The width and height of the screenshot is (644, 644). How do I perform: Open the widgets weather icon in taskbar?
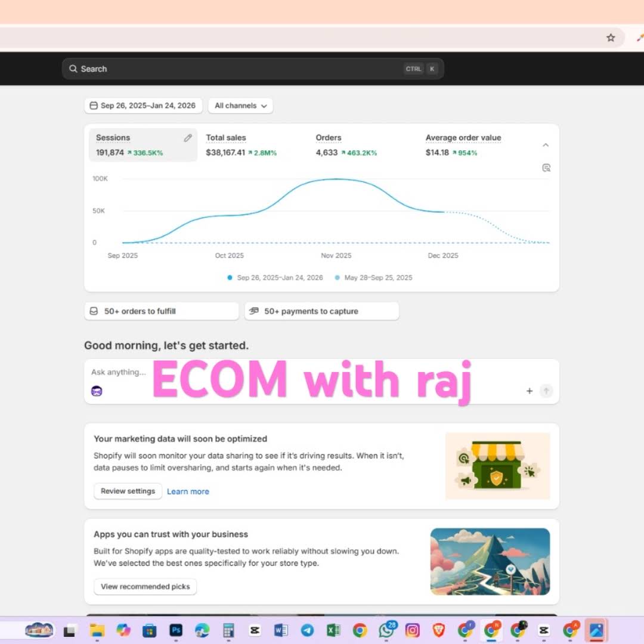click(x=39, y=630)
